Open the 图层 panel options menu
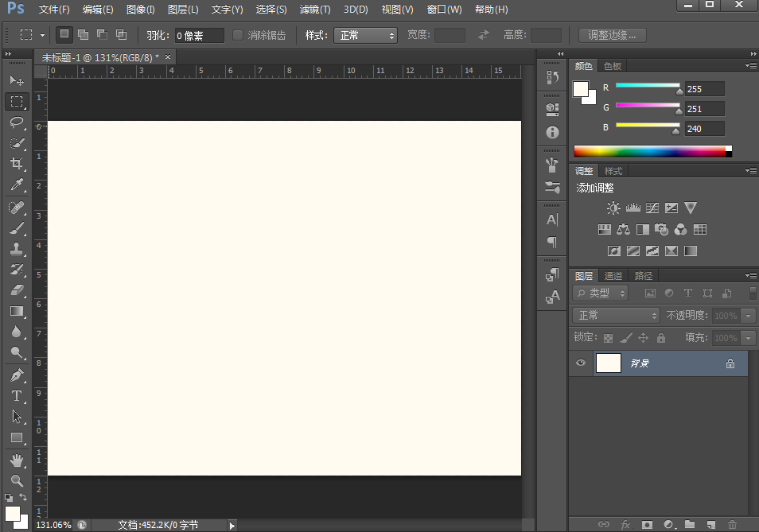 [751, 276]
